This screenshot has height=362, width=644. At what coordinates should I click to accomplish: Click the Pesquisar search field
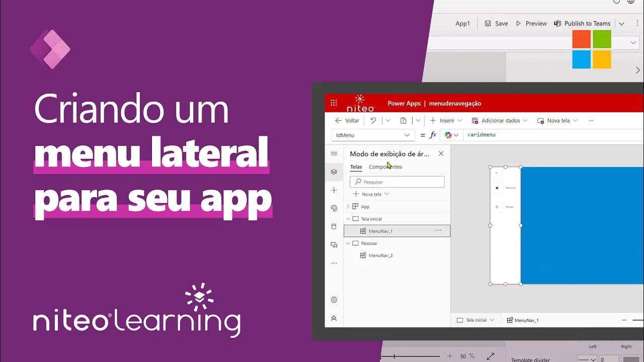pyautogui.click(x=397, y=182)
